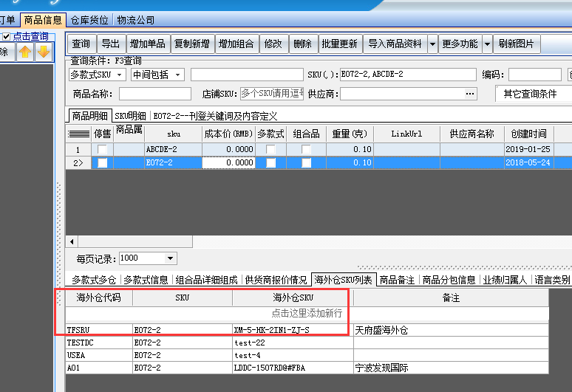Open the 商品备注 tab
Viewport: 572px width, 392px height.
click(398, 280)
